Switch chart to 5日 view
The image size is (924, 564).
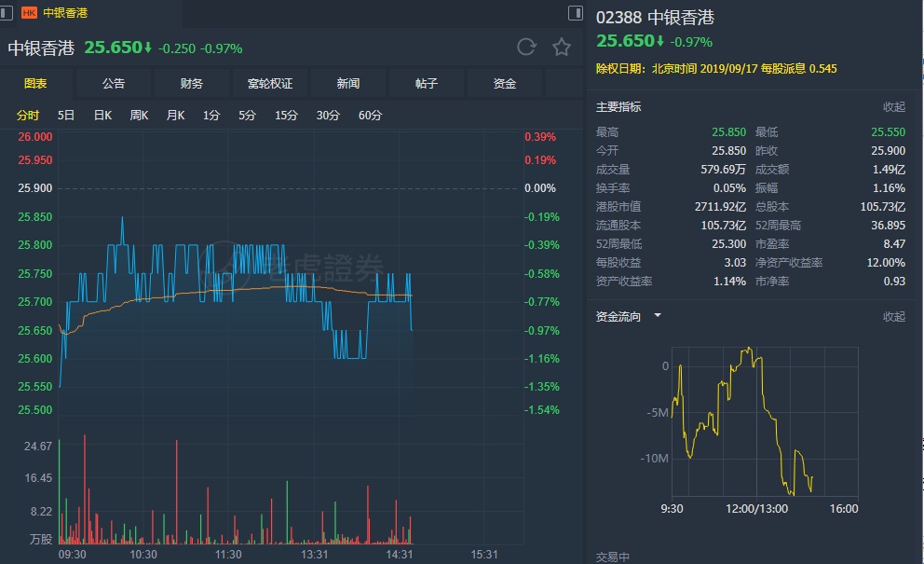66,116
